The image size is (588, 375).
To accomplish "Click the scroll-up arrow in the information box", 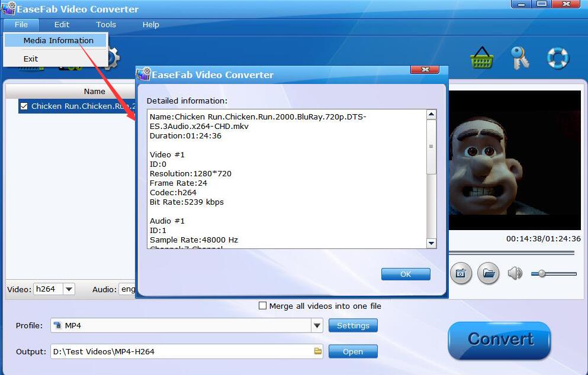I will coord(431,114).
